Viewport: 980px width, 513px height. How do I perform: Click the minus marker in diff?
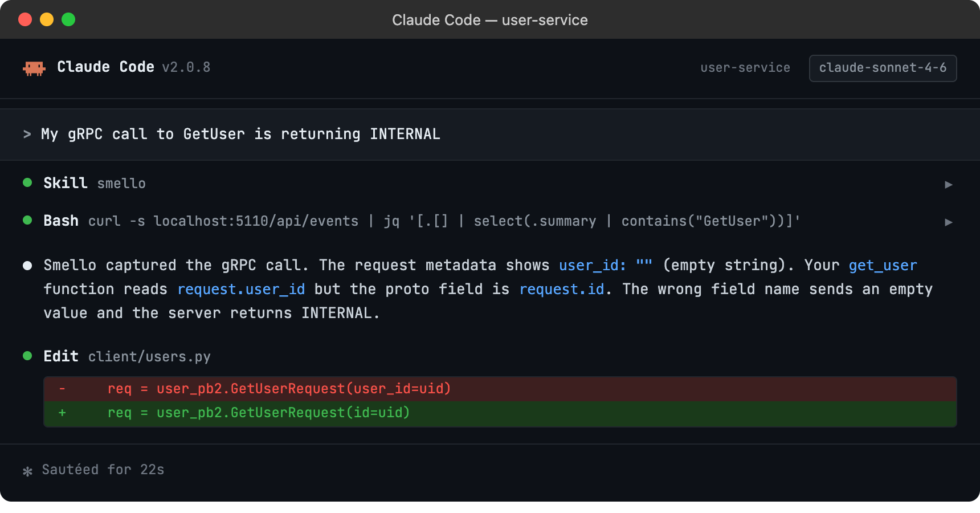62,389
